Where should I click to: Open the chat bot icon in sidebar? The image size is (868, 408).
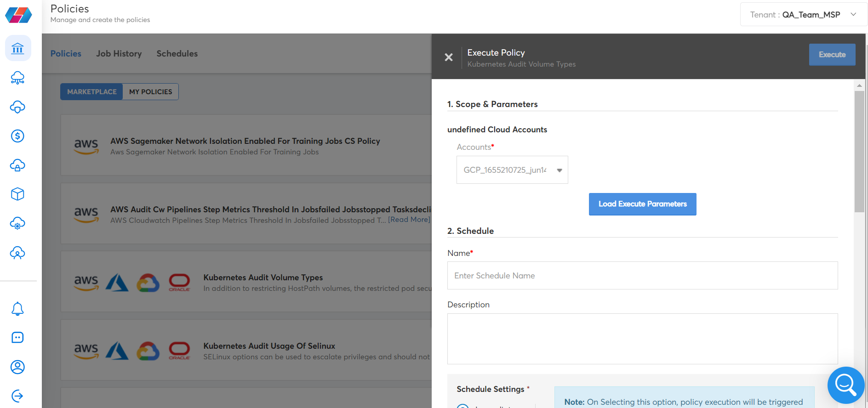[x=17, y=338]
